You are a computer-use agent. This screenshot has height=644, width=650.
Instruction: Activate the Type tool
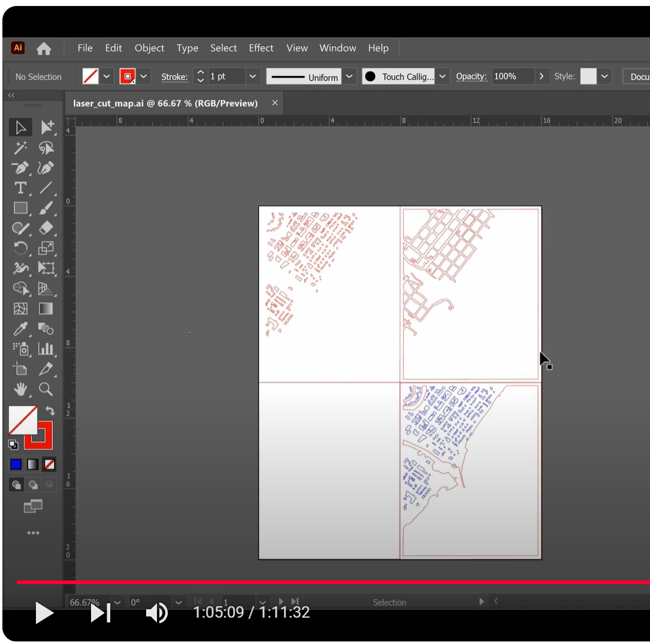pos(21,188)
